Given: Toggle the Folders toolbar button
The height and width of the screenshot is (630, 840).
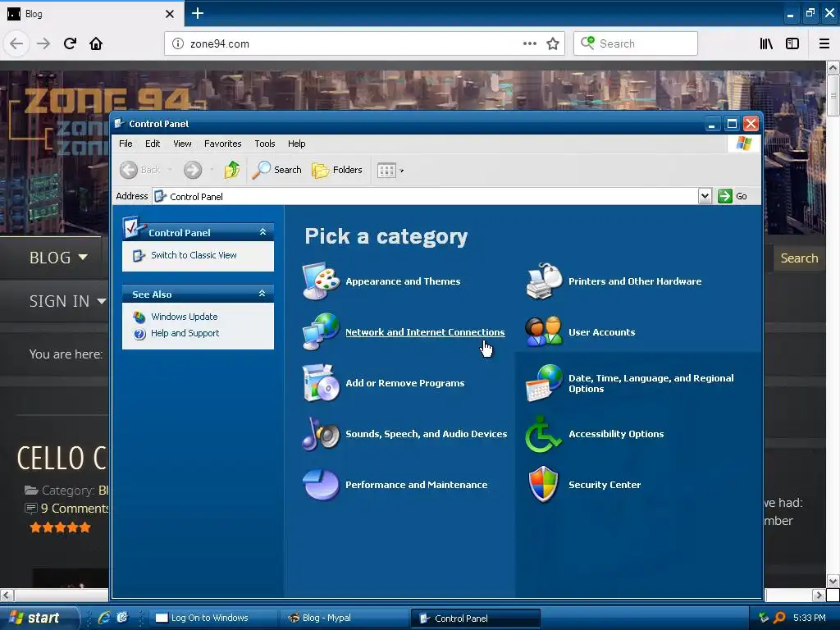Looking at the screenshot, I should (x=337, y=170).
